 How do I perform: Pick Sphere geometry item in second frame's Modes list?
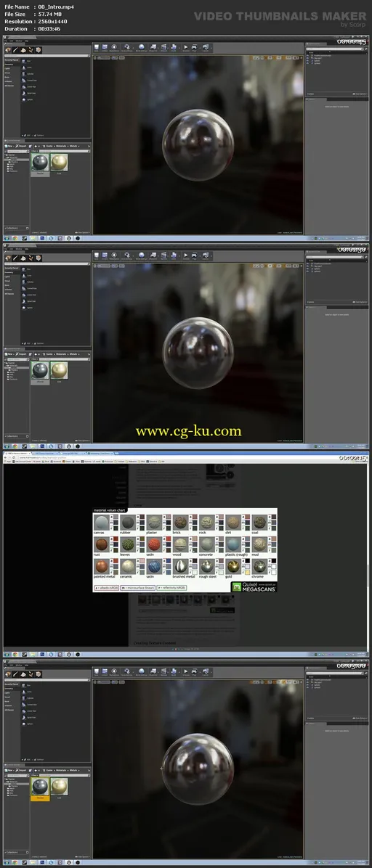click(27, 307)
